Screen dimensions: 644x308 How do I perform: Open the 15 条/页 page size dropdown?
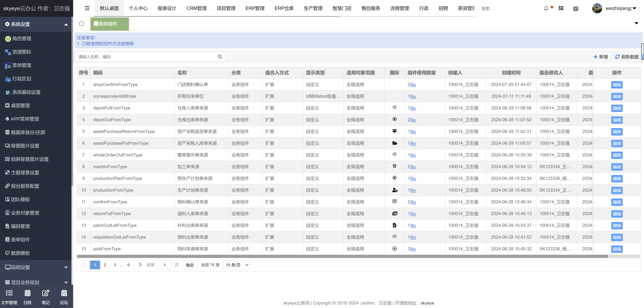point(236,265)
